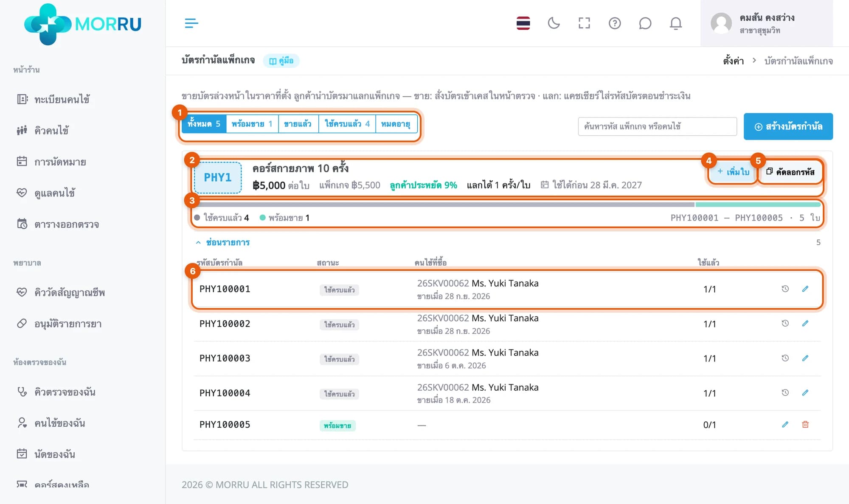849x504 pixels.
Task: Edit voucher PHY100001 pencil icon
Action: point(805,289)
